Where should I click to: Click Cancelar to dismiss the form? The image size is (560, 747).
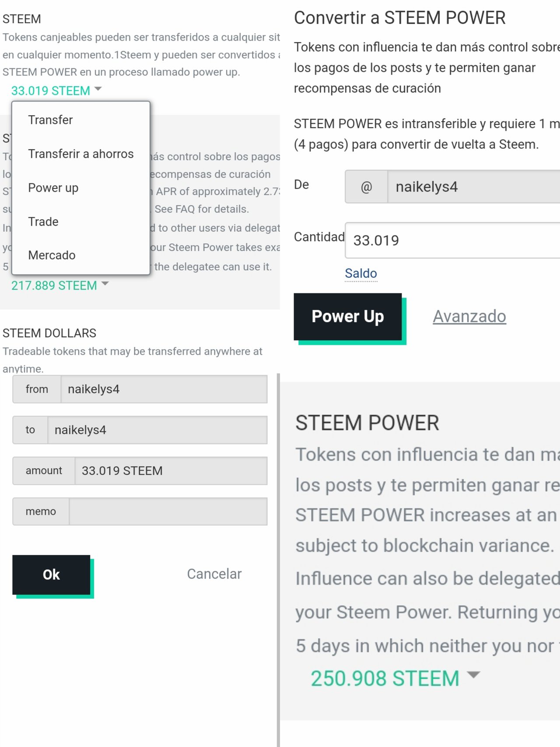[214, 574]
